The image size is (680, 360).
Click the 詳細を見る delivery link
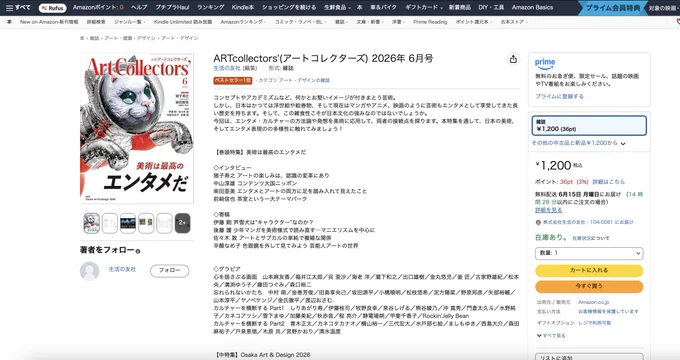[549, 210]
